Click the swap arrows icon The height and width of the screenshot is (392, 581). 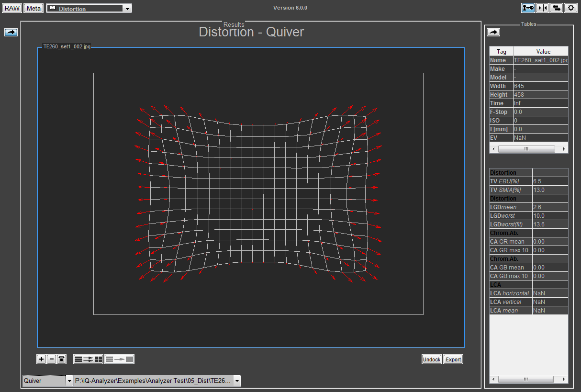coord(556,8)
